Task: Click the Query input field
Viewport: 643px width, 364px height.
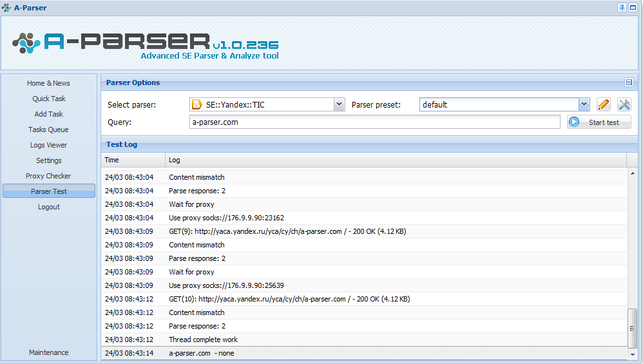Action: pyautogui.click(x=375, y=122)
